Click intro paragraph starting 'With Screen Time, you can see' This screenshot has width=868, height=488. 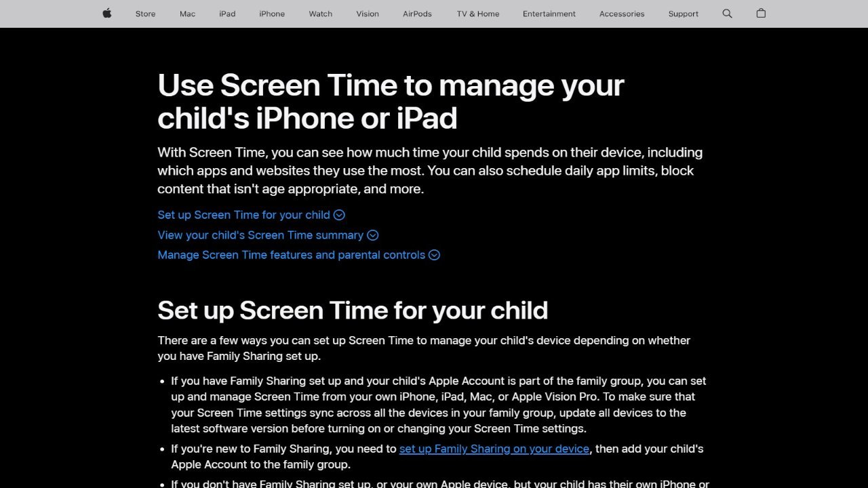click(430, 171)
